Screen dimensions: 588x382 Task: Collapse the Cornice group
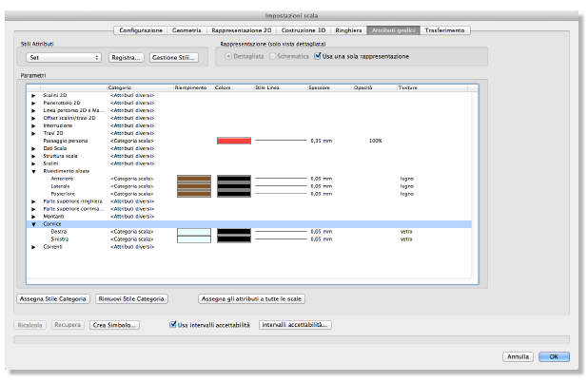point(33,224)
